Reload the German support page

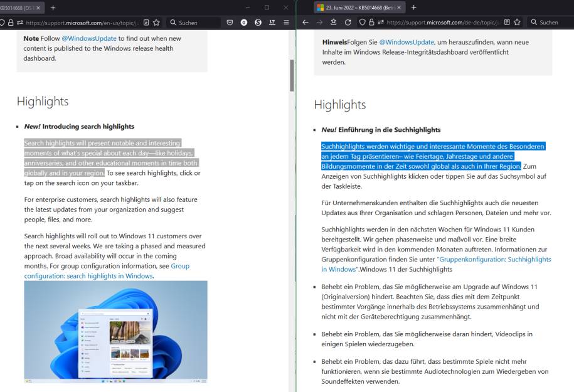pos(348,23)
